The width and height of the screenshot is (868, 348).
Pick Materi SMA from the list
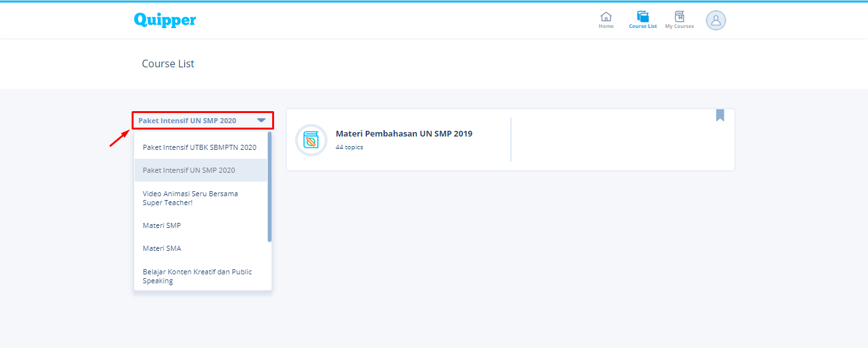162,248
